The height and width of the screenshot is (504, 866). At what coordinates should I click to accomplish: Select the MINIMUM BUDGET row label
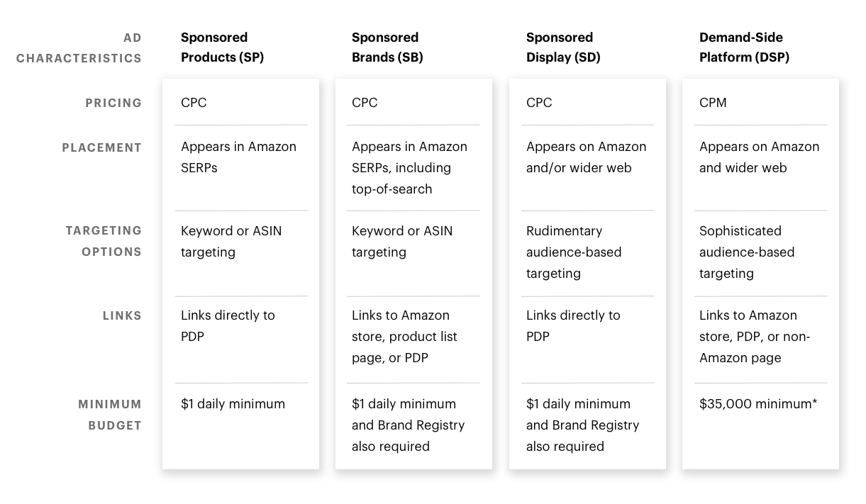point(110,415)
